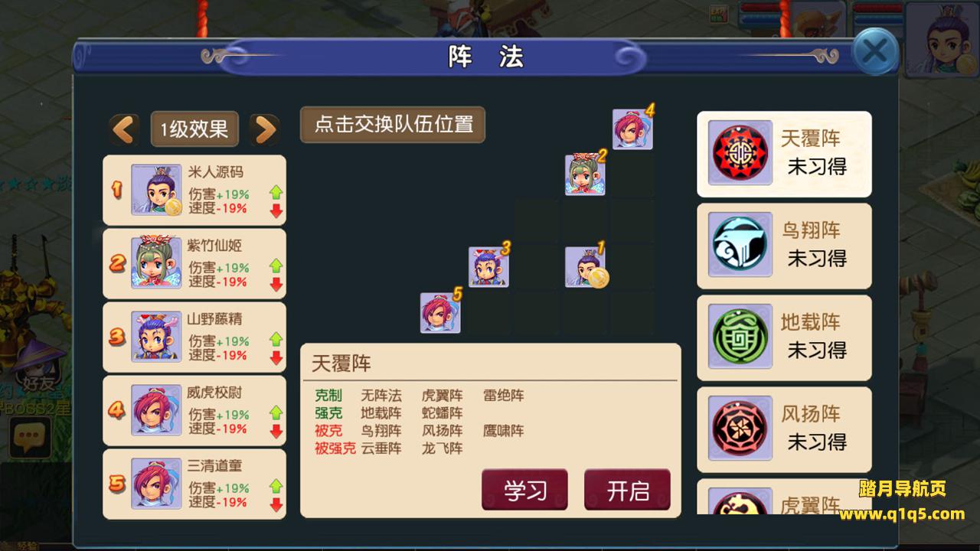Close the 阵法 formation panel

(x=875, y=51)
